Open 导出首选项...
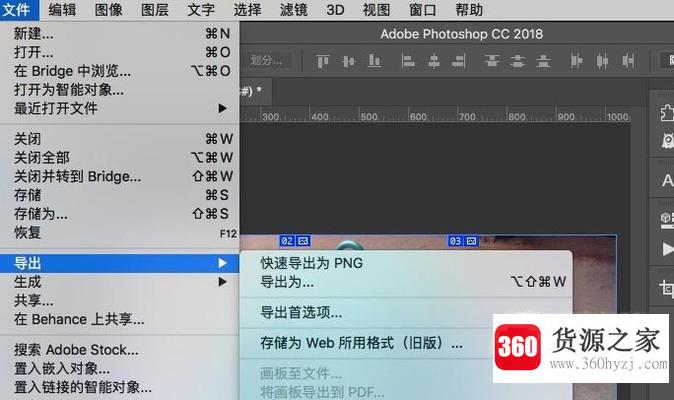Viewport: 674px width, 400px height. [x=406, y=312]
